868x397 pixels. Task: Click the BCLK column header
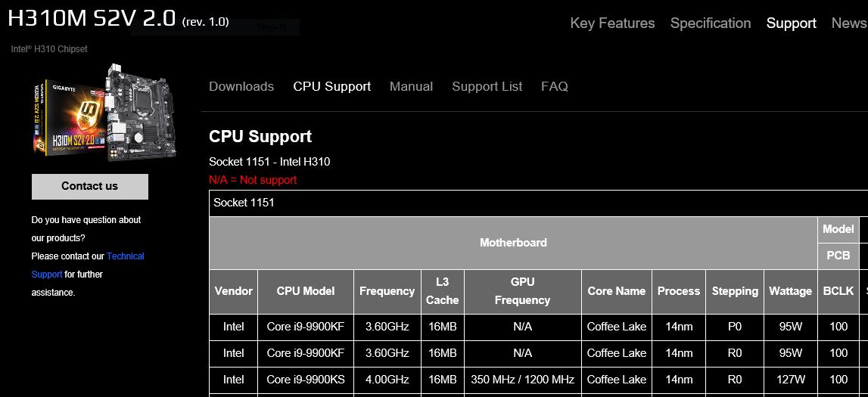[838, 291]
